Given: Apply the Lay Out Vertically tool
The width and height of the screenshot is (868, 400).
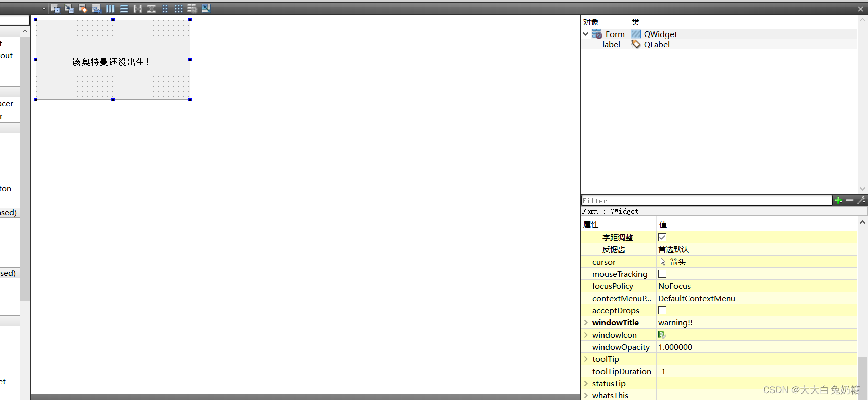Looking at the screenshot, I should tap(124, 8).
